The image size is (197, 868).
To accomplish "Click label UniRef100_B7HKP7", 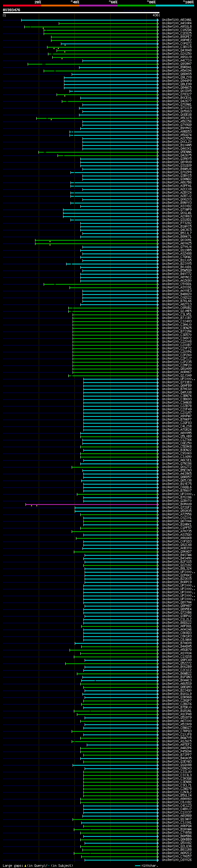I will 177,419.
